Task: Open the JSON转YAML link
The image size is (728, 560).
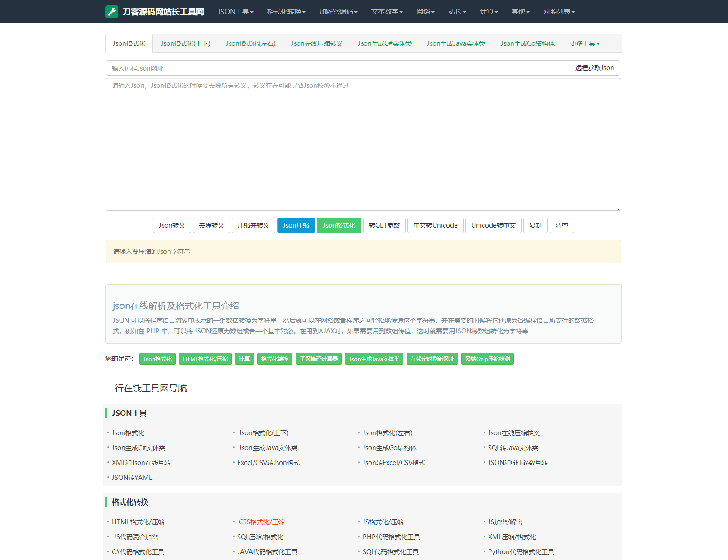Action: point(132,478)
